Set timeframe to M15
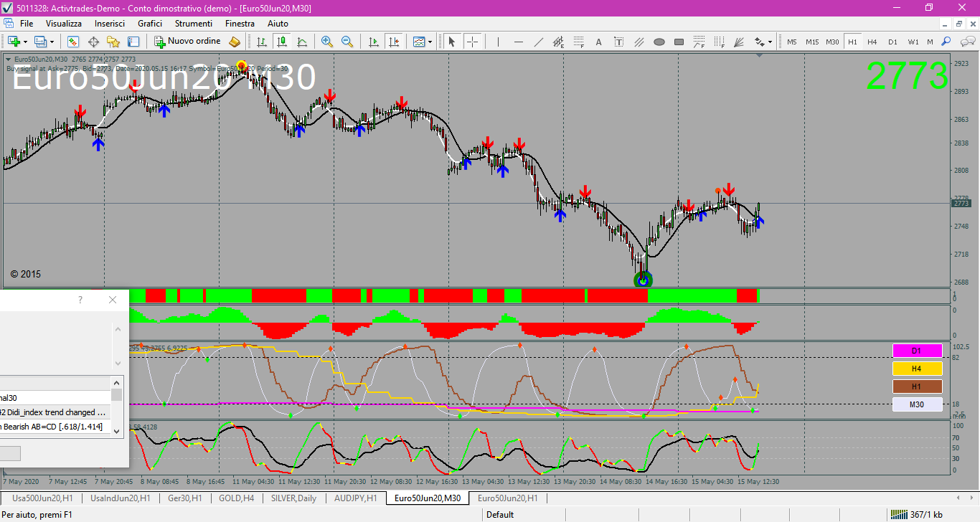 click(812, 42)
